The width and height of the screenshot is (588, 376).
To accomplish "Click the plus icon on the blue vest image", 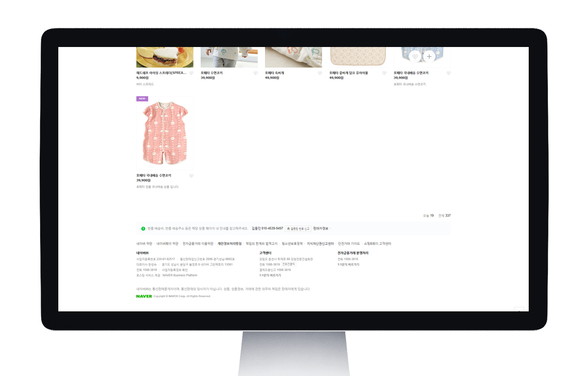I will (x=429, y=57).
